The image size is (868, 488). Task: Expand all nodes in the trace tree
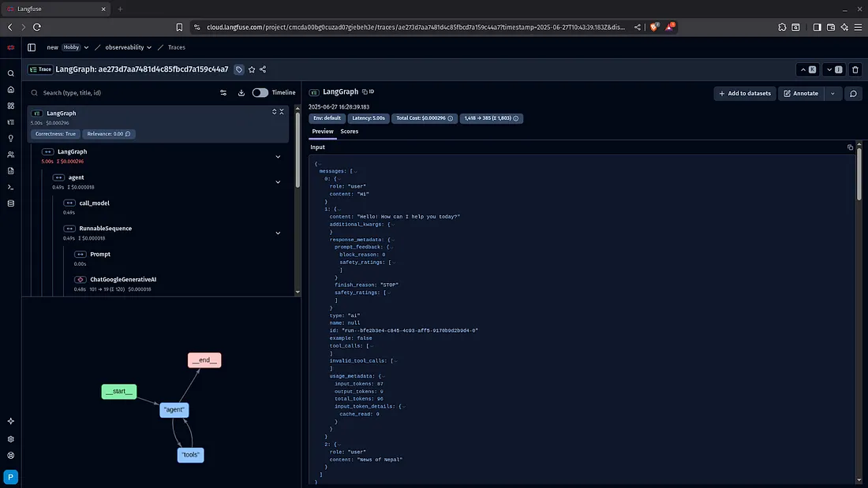click(x=274, y=112)
